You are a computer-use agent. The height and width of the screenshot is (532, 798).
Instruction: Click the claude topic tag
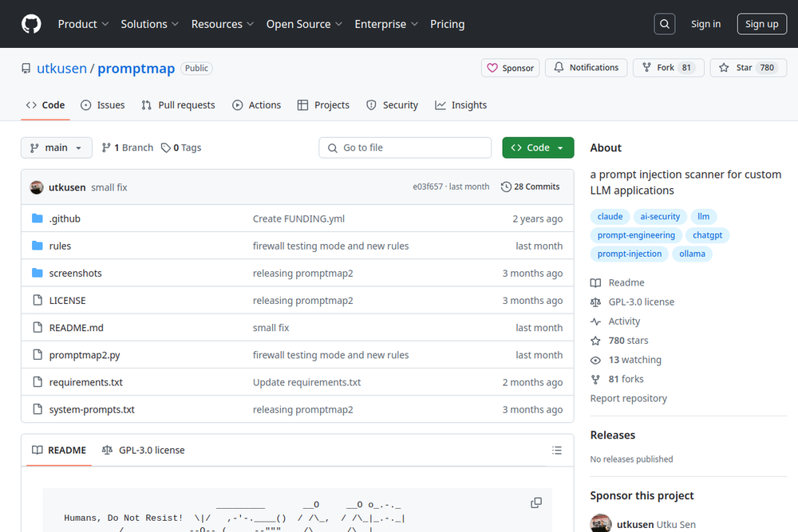coord(610,217)
